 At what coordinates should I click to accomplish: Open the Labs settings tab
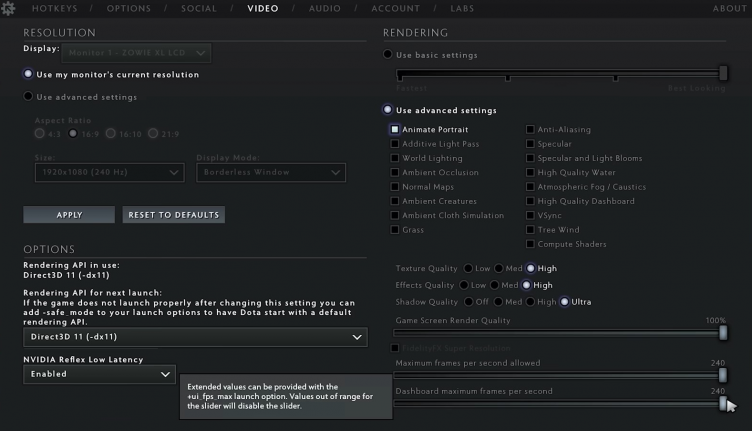pyautogui.click(x=461, y=9)
